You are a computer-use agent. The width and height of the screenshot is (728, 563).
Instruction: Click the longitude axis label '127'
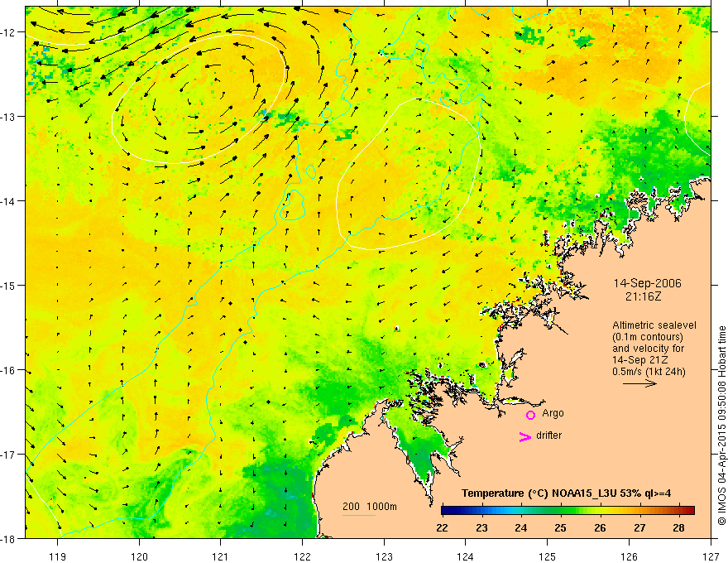pos(711,556)
